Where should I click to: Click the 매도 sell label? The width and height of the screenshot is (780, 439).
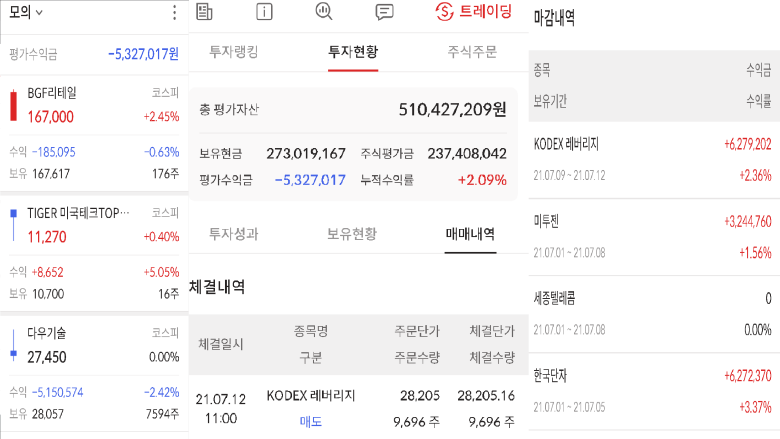pos(310,422)
